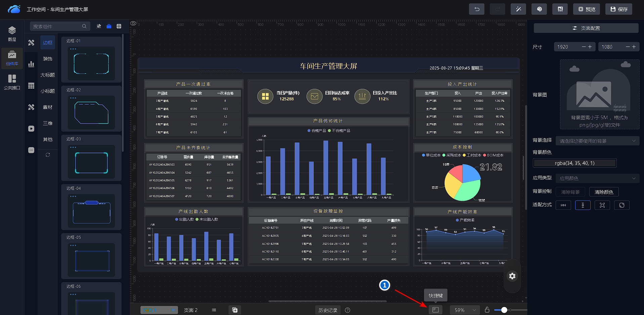
Task: Click the undo arrow icon
Action: [476, 9]
